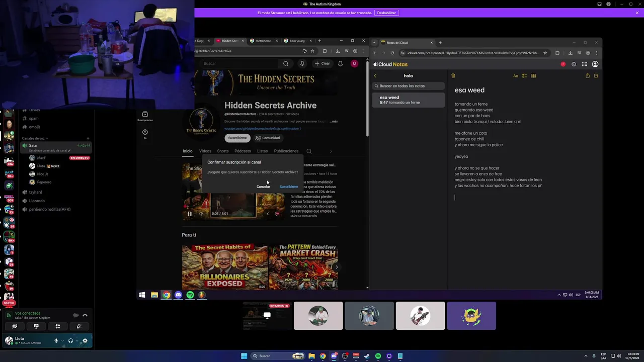Create a new note with the compose icon
The image size is (644, 362).
pos(596,76)
